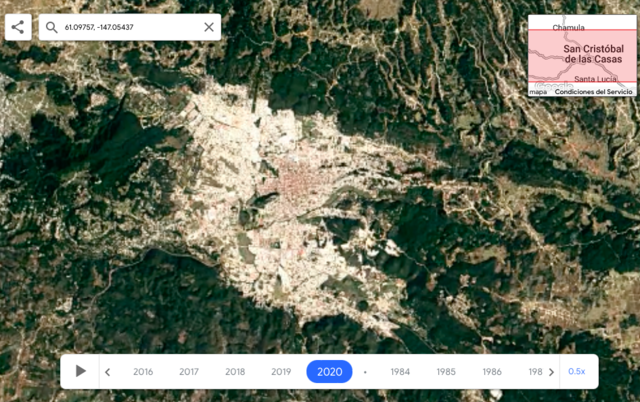Open the San Cristóbal minimap thumbnail
640x402 pixels.
(582, 56)
